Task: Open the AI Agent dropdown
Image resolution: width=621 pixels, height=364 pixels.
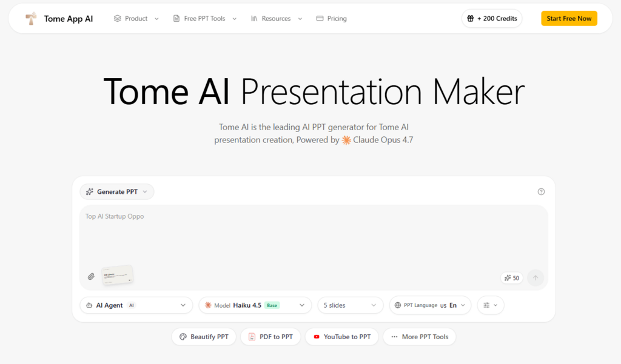Action: pos(136,305)
